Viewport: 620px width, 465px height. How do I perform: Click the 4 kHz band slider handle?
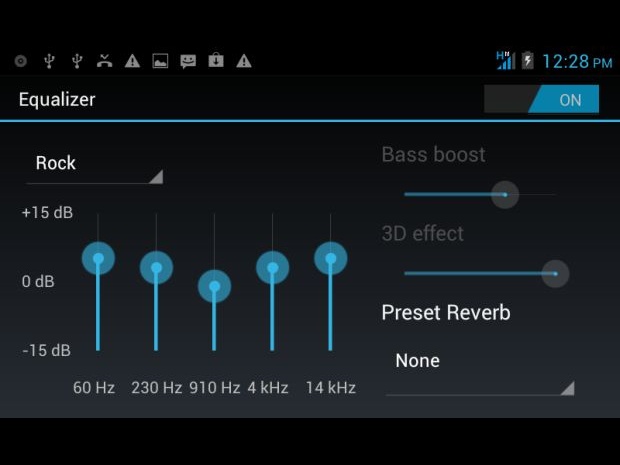click(272, 267)
